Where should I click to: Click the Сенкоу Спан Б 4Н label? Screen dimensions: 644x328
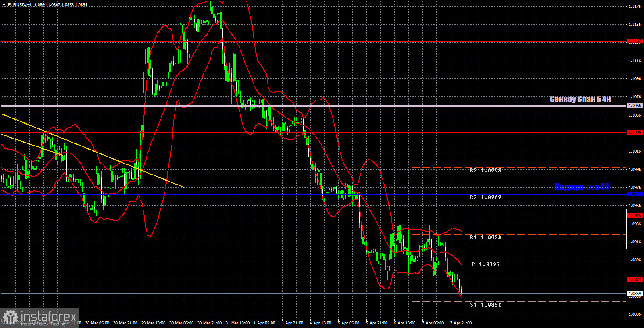click(x=580, y=99)
